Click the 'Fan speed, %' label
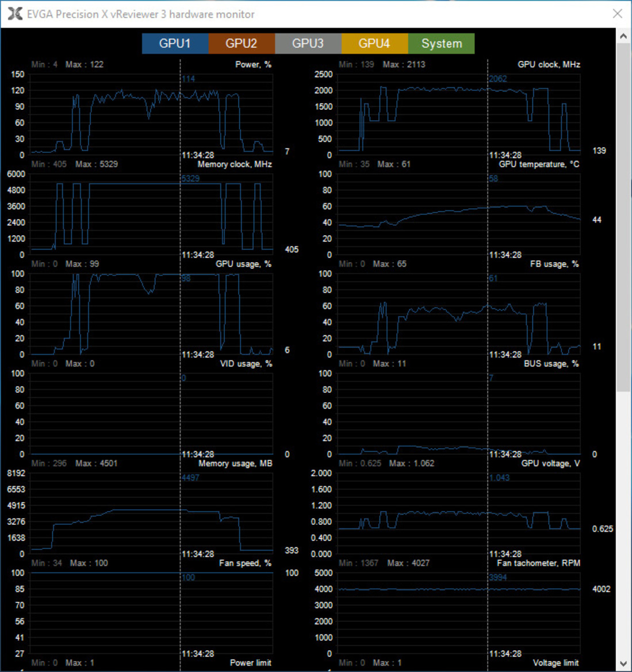The width and height of the screenshot is (632, 672). point(245,563)
